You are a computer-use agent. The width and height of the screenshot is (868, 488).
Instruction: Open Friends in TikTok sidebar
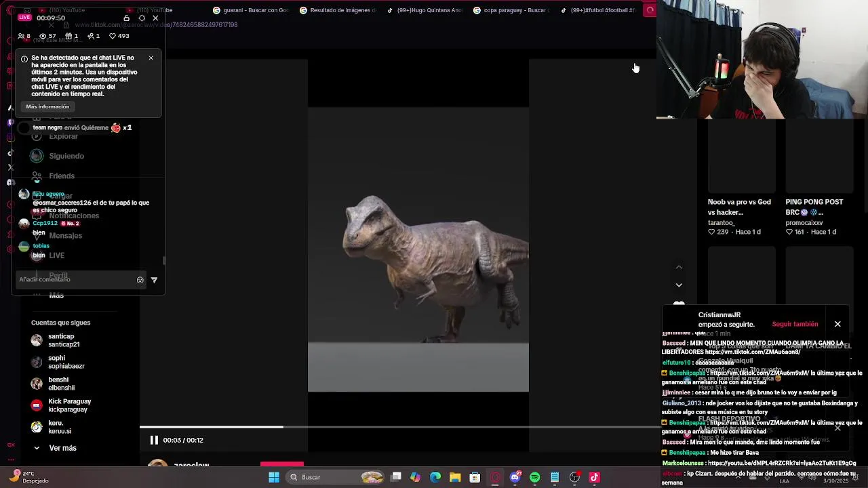[62, 176]
